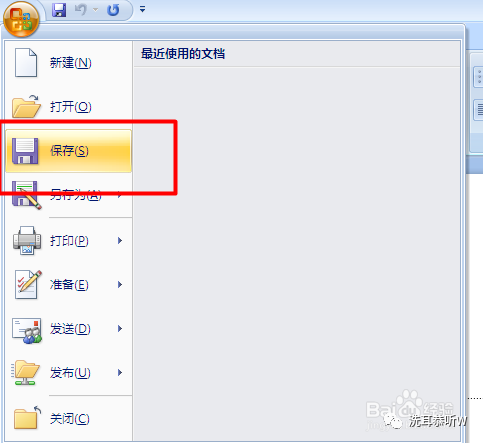
Task: Expand the 发送(D) submenu arrow
Action: point(120,329)
